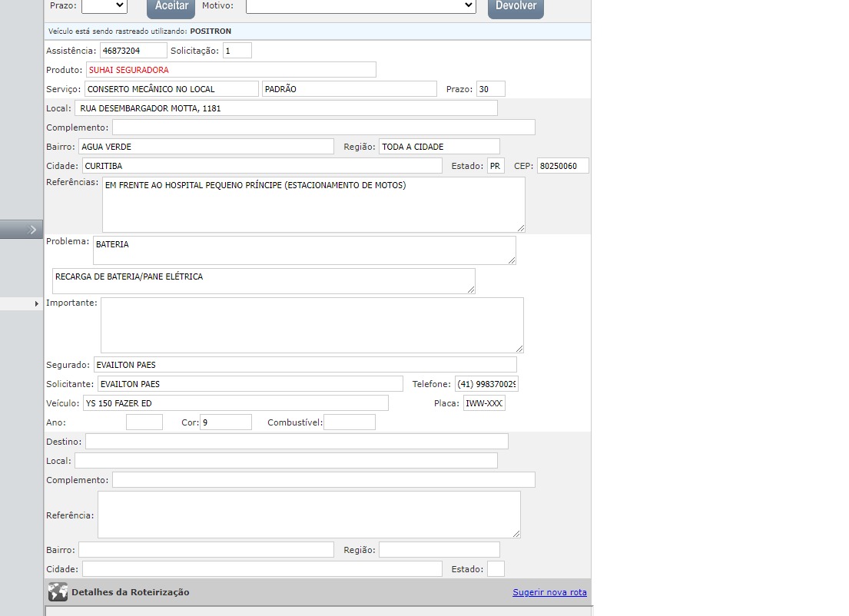The width and height of the screenshot is (849, 616).
Task: Click the Assistência field 46873204
Action: [133, 51]
